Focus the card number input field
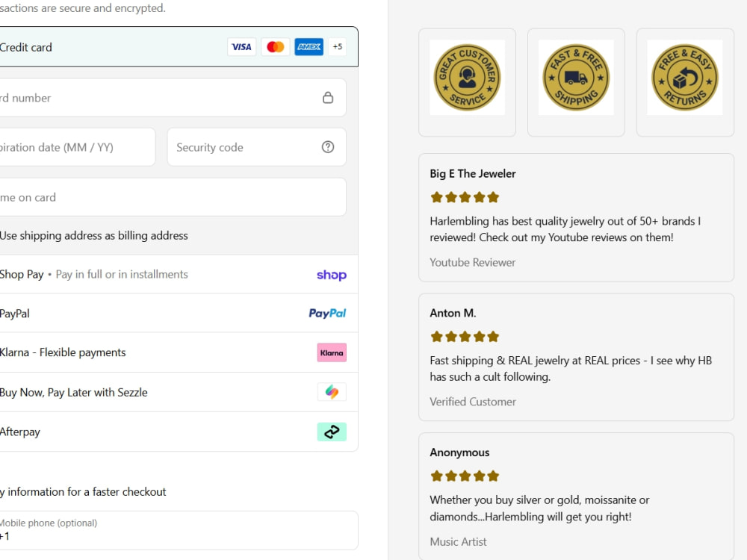747x560 pixels. (173, 98)
